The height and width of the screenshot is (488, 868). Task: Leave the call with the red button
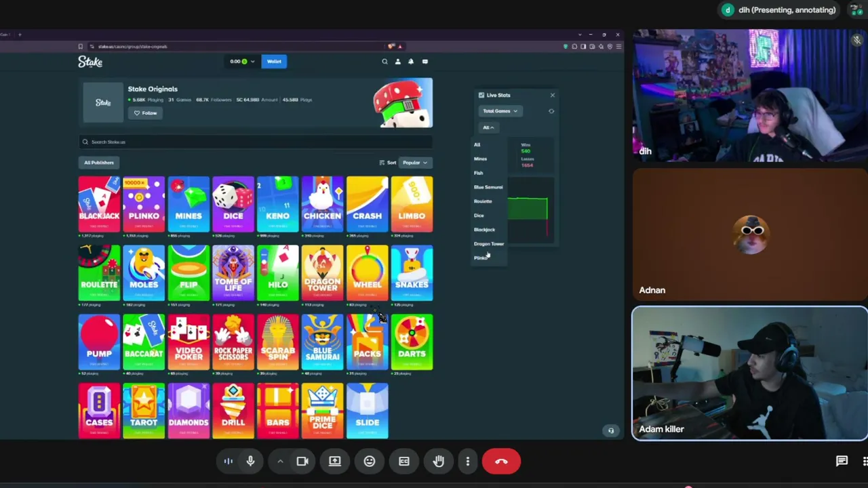pyautogui.click(x=501, y=462)
